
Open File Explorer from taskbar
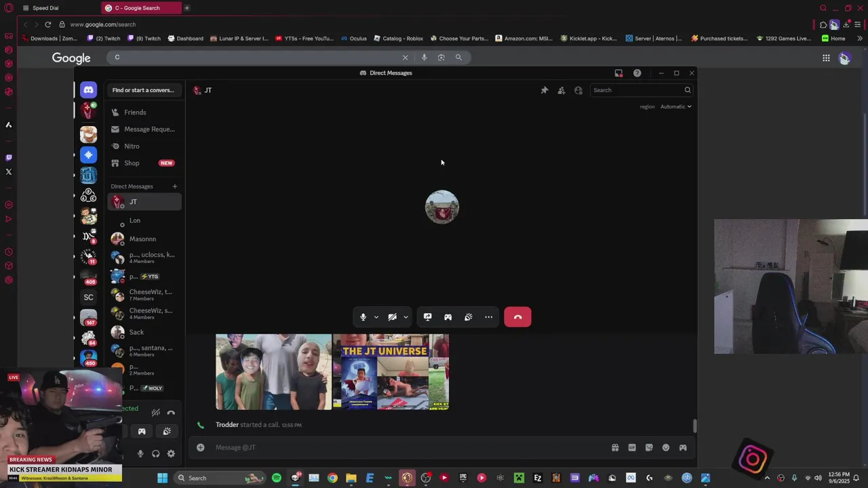[351, 479]
